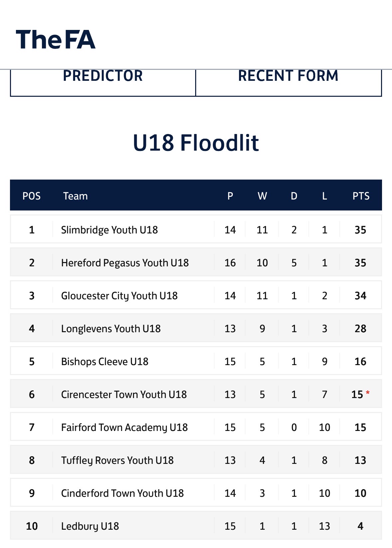Screen dimensions: 392x548
Task: Open Tuffley Rovers Youth U18 page
Action: [117, 460]
